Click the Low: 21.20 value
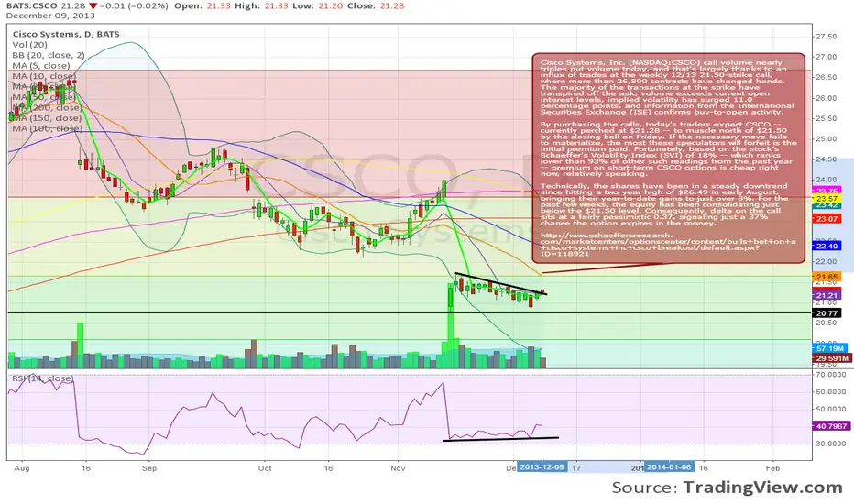Viewport: 854px width, 504px height. (318, 5)
